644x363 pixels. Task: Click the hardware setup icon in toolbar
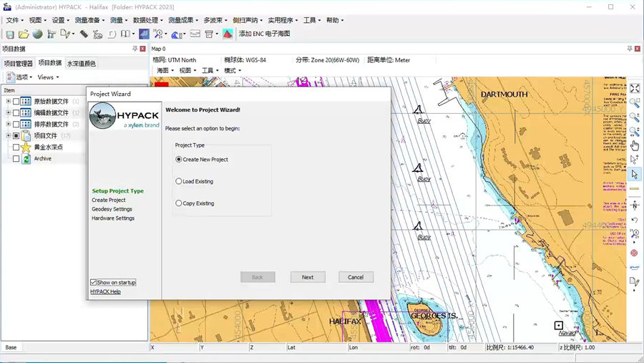52,34
